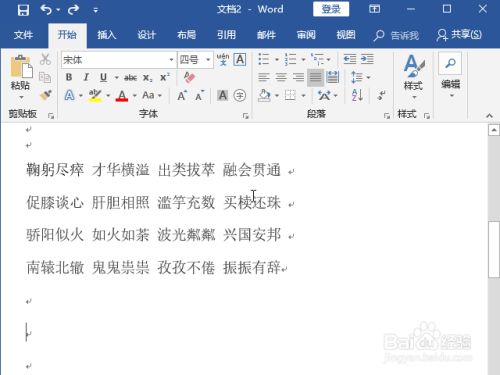The height and width of the screenshot is (375, 500).
Task: Open the font size box showing 四号
Action: 195,60
